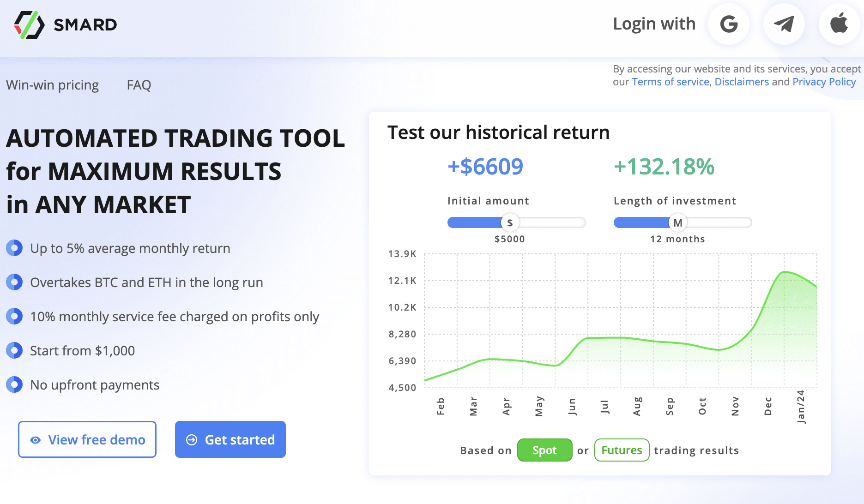Click the 'Length of investment' label
The height and width of the screenshot is (504, 864).
[x=675, y=201]
